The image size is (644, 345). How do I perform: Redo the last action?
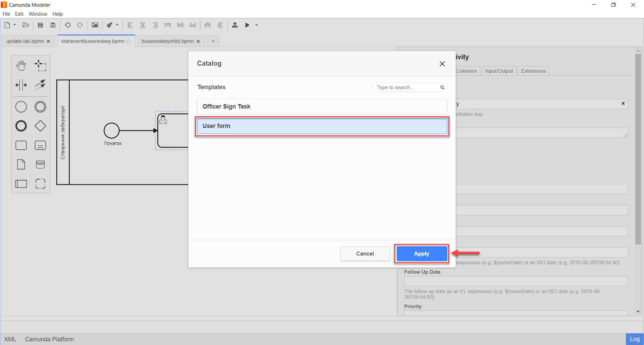point(80,25)
